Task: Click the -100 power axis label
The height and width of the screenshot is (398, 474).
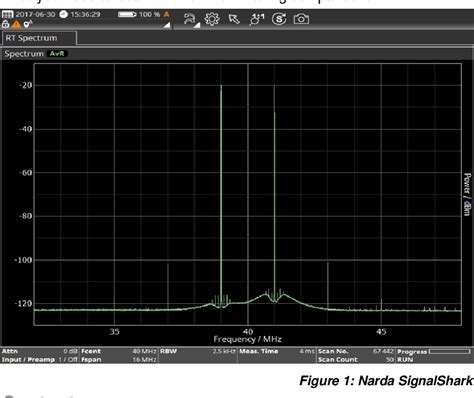Action: tap(23, 260)
